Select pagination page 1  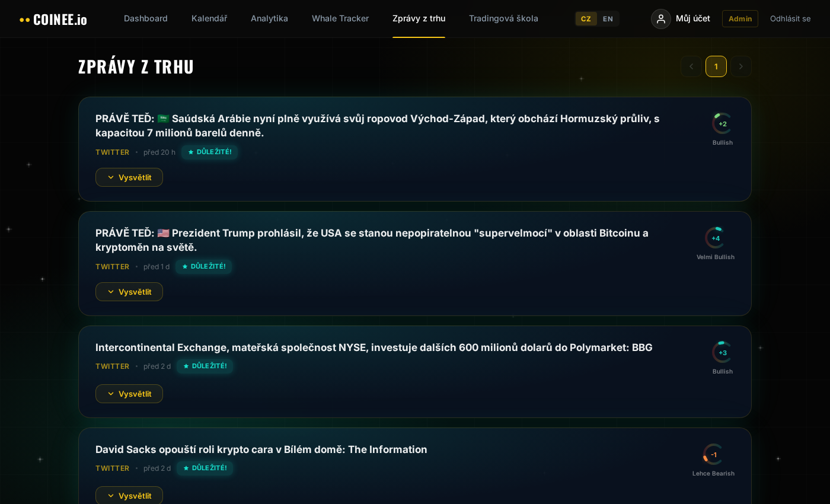coord(716,66)
